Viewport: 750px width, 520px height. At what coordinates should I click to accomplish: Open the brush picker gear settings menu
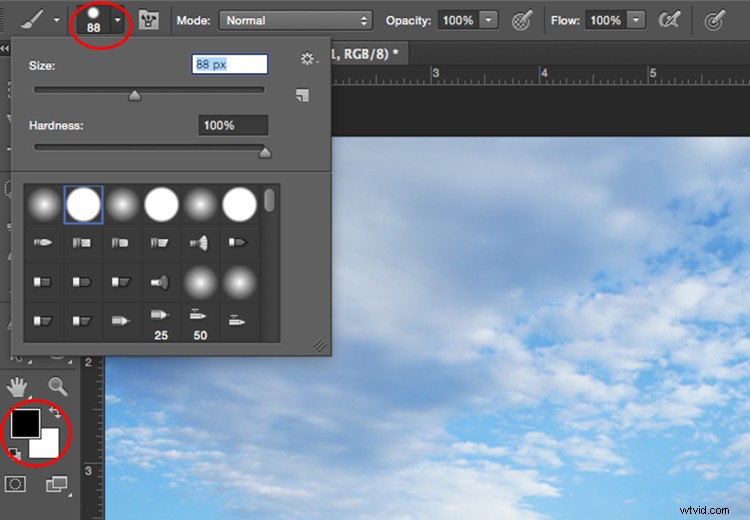pos(309,59)
